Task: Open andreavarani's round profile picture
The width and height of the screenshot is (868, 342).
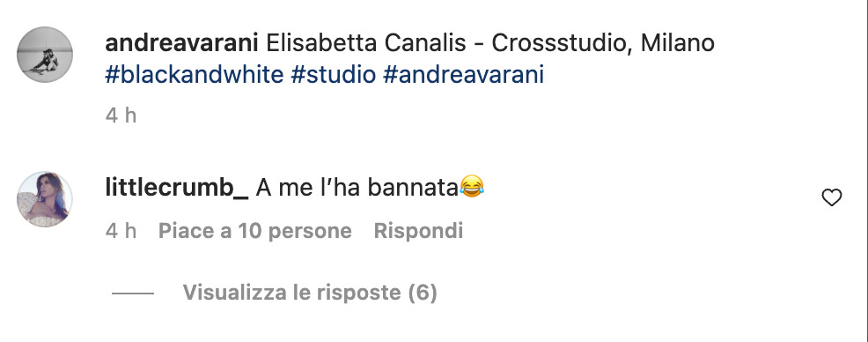Action: (45, 55)
